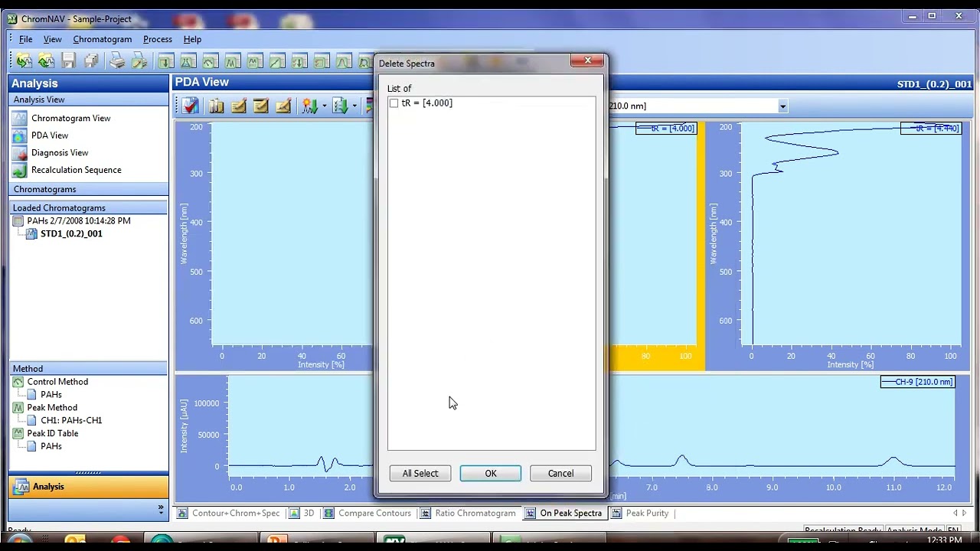
Task: Open Recalculation Sequence from the sidebar
Action: [76, 170]
